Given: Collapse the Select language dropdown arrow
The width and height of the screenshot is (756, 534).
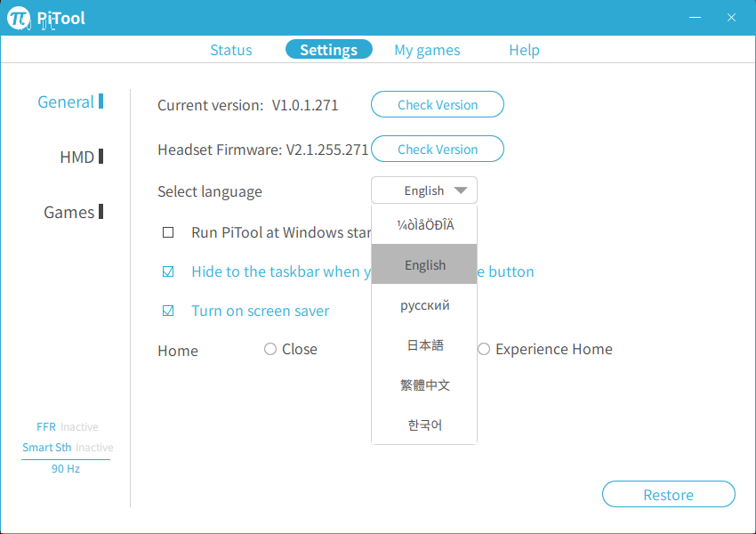Looking at the screenshot, I should pyautogui.click(x=461, y=190).
